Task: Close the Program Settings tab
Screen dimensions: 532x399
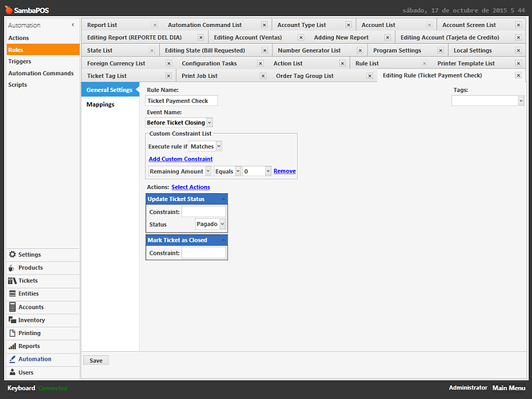Action: (440, 50)
